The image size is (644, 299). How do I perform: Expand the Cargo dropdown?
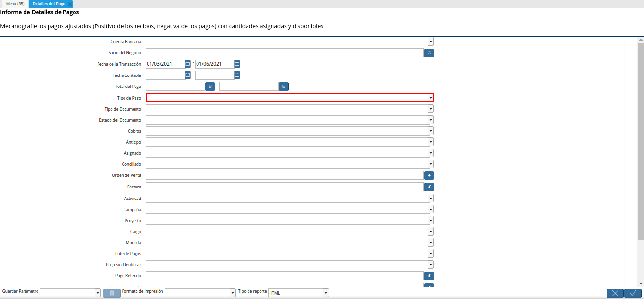(x=431, y=232)
